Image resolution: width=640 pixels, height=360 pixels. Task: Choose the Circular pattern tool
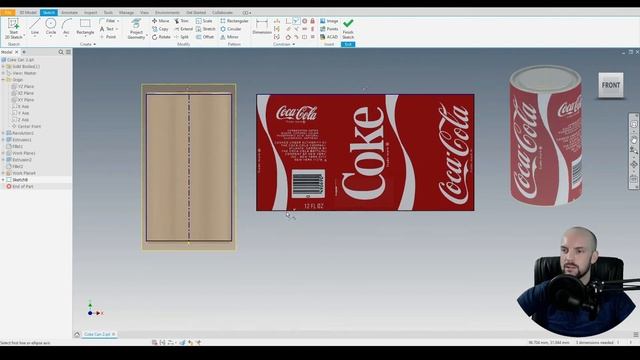click(231, 29)
